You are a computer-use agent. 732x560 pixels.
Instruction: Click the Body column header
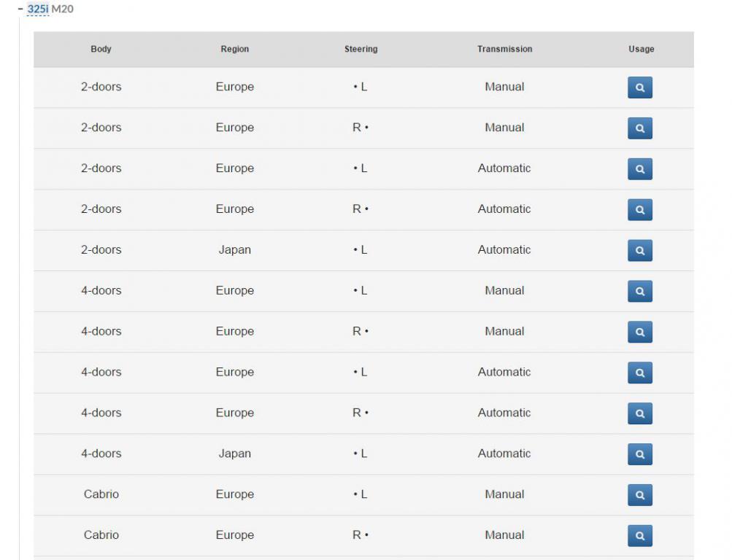coord(101,50)
